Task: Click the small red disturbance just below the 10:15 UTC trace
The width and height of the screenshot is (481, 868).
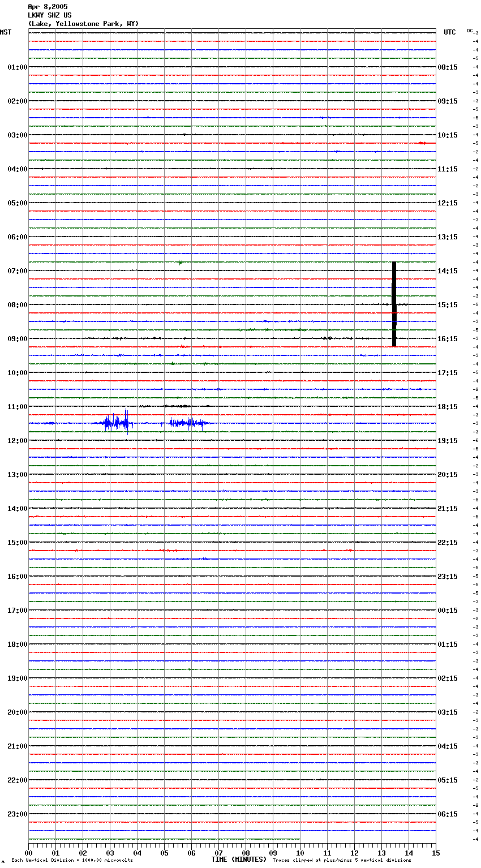Action: 421,143
